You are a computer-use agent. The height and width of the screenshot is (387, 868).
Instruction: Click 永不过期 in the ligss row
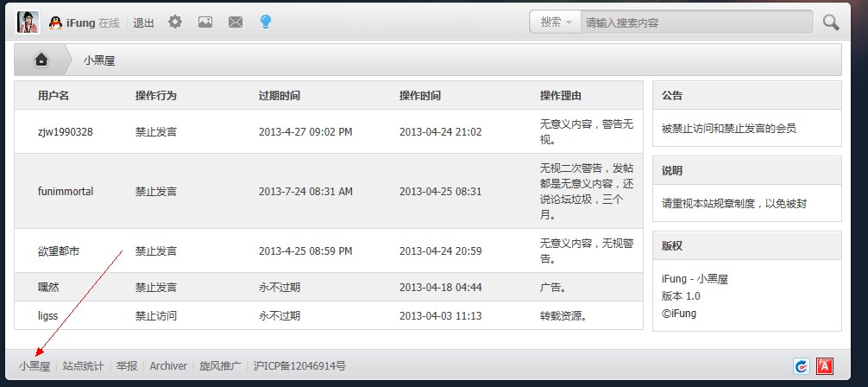(280, 316)
